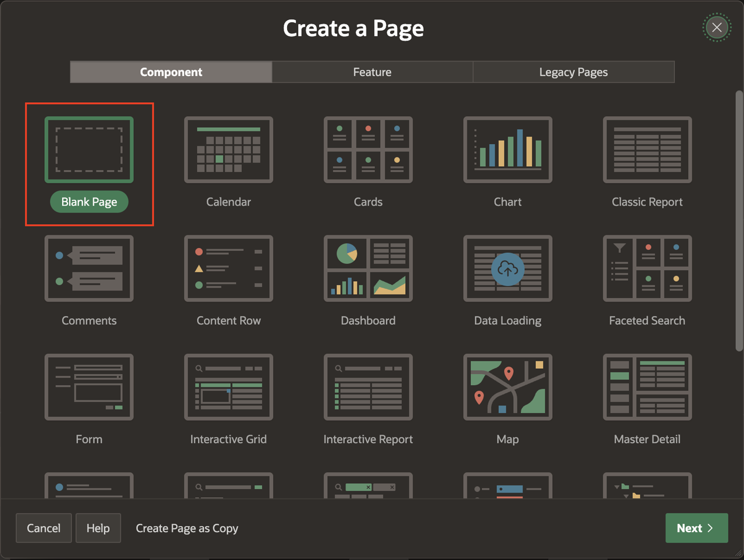The image size is (744, 560).
Task: Choose the Comments page icon
Action: tap(89, 268)
